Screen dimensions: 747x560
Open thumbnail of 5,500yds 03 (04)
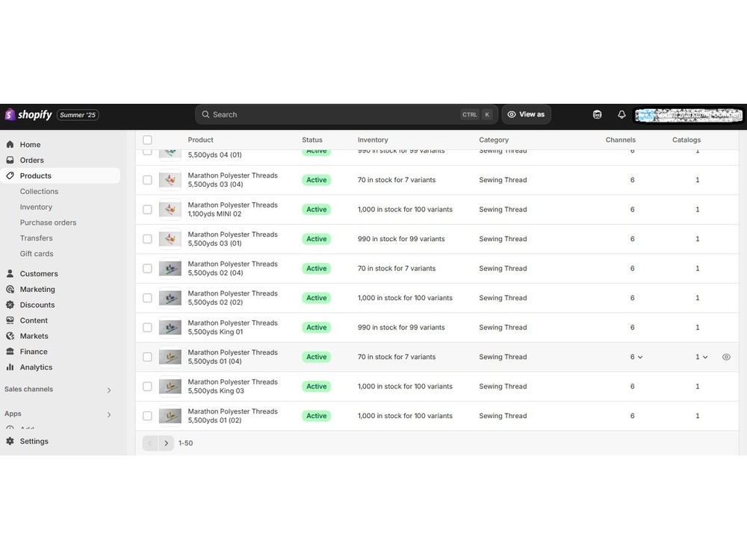[x=170, y=180]
